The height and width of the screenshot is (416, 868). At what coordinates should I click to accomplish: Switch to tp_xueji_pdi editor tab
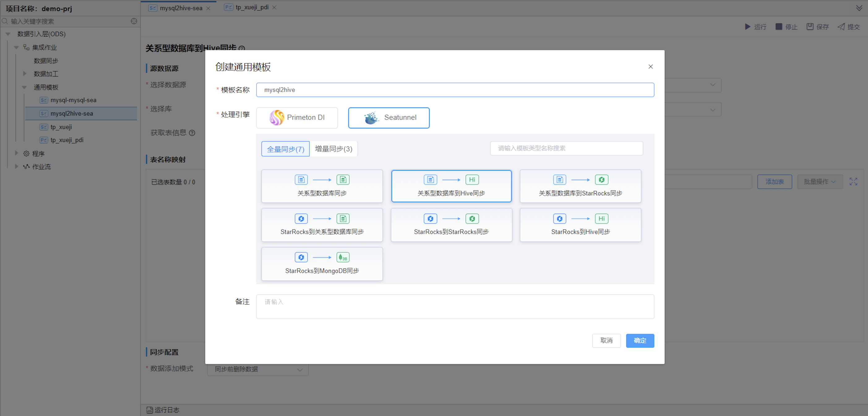click(x=251, y=7)
